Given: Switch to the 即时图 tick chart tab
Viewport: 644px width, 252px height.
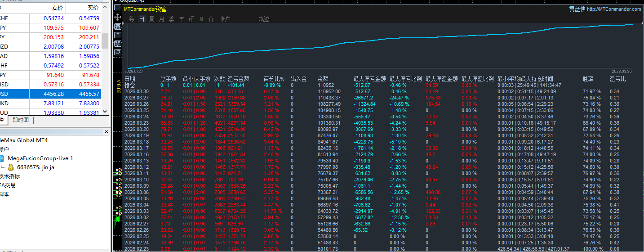Looking at the screenshot, I should point(21,120).
